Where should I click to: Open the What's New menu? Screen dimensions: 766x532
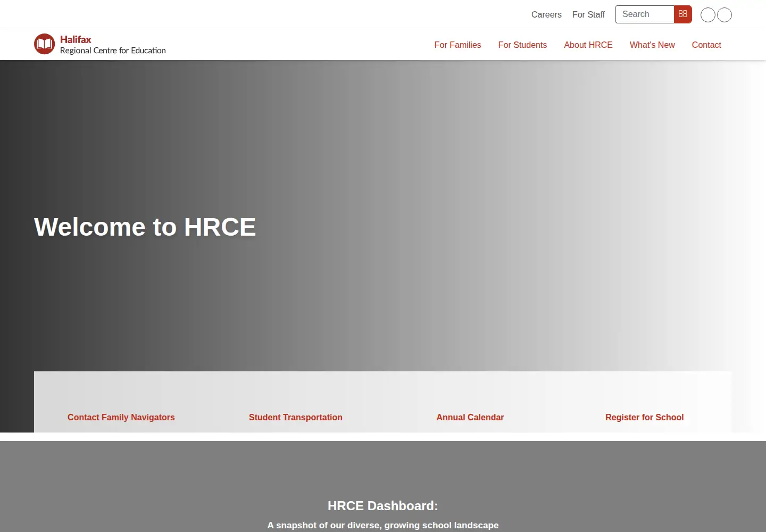652,45
